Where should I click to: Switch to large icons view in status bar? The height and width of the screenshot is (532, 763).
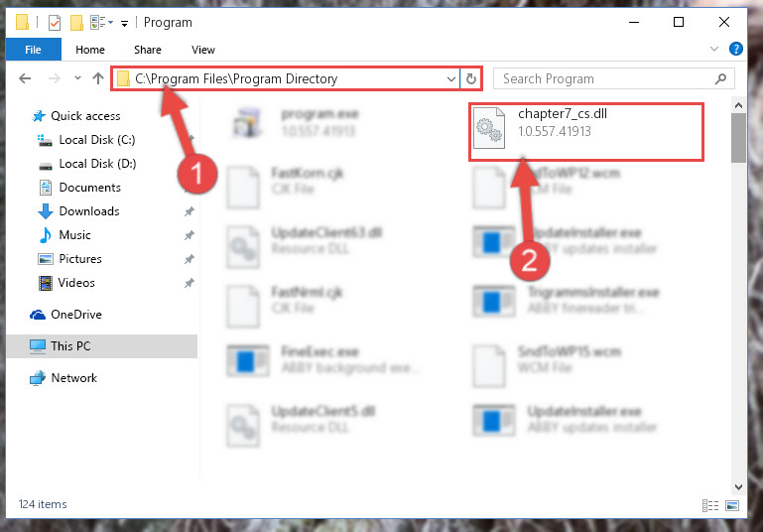pos(732,506)
